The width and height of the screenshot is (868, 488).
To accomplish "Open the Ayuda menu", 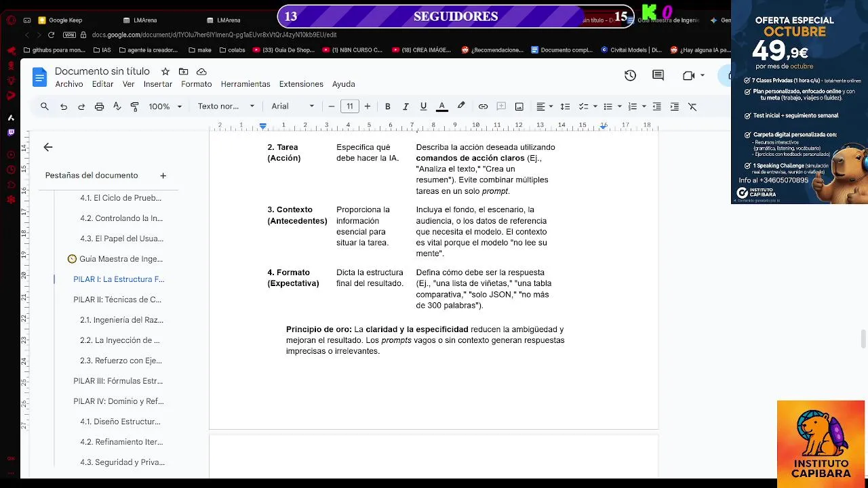I will point(344,84).
